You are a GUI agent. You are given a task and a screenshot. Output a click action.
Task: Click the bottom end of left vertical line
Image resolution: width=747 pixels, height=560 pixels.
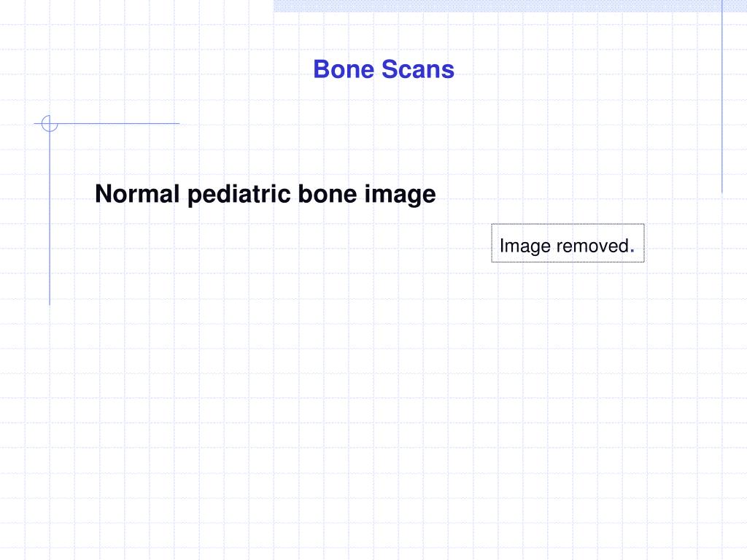[x=50, y=303]
